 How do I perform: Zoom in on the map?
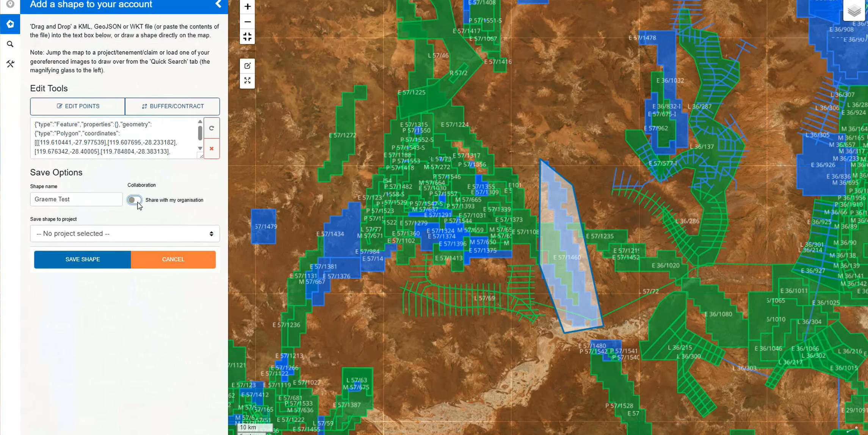click(x=247, y=6)
